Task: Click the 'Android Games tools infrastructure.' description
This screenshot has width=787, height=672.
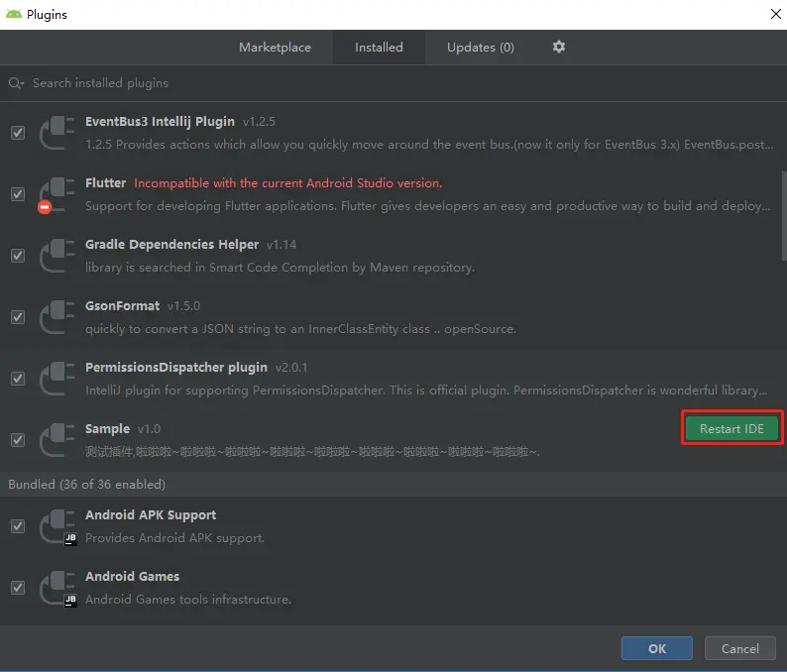Action: [188, 600]
